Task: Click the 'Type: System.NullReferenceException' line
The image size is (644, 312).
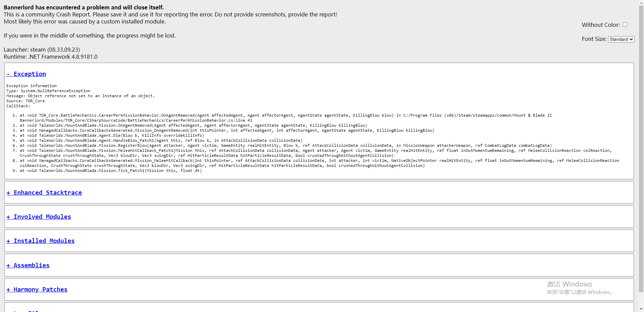Action: click(48, 91)
